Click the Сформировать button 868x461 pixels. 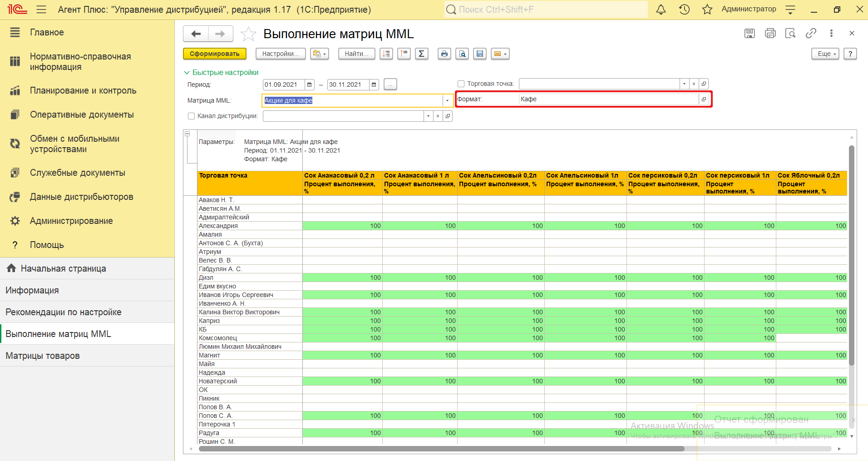215,54
